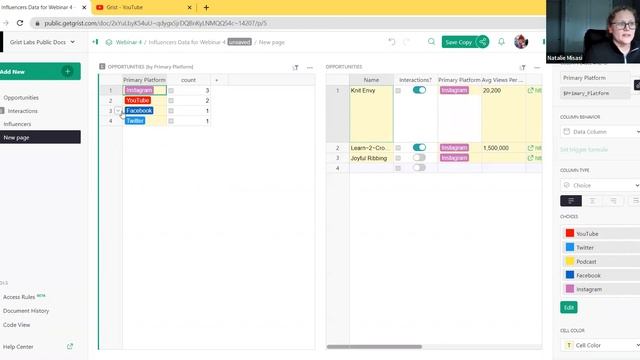
Task: Open three-dot menu of left Opportunities widget
Action: (310, 67)
